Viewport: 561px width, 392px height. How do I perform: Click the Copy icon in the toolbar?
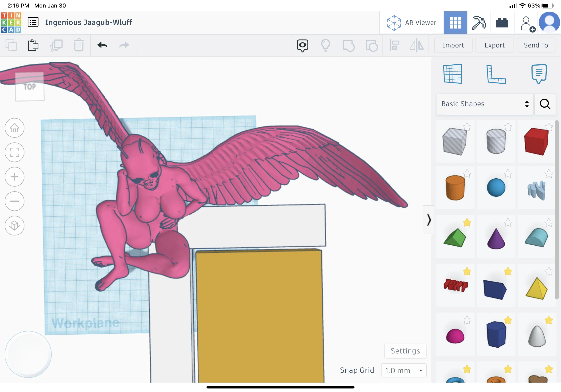tap(11, 45)
